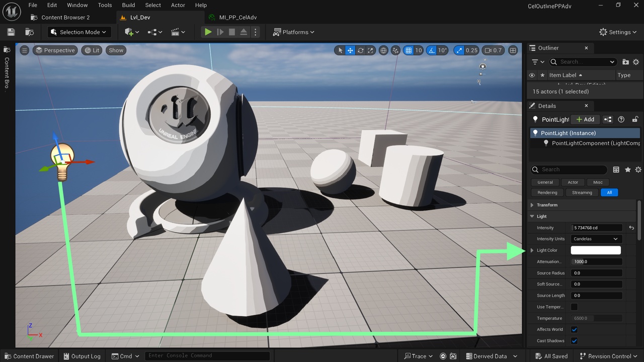The image size is (644, 362).
Task: Uncheck the Cast Shadows checkbox
Action: point(574,341)
